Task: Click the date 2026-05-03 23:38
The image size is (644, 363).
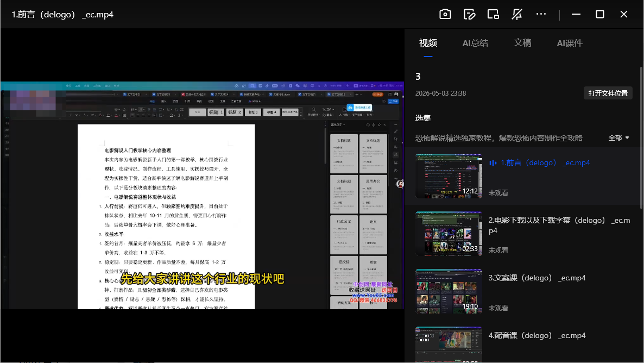Action: pos(440,93)
